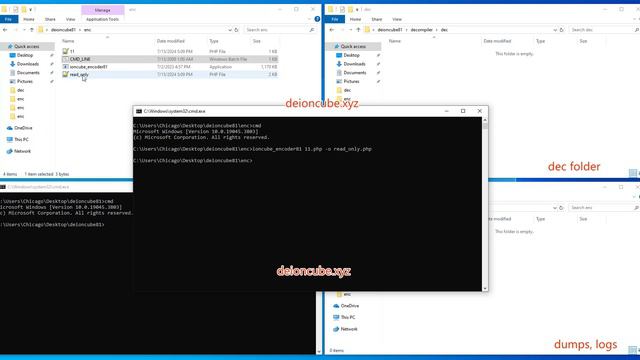Open the View tab in the dec Explorer window

[x=397, y=19]
